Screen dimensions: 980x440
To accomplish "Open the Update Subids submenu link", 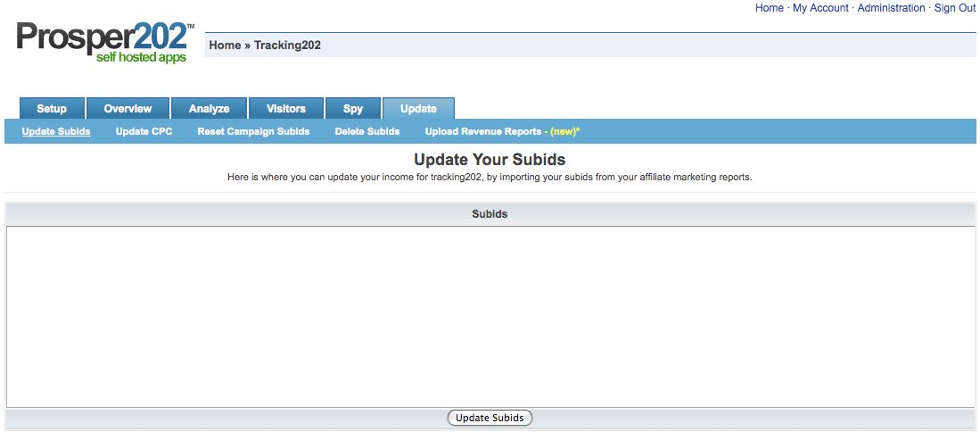I will click(x=56, y=131).
